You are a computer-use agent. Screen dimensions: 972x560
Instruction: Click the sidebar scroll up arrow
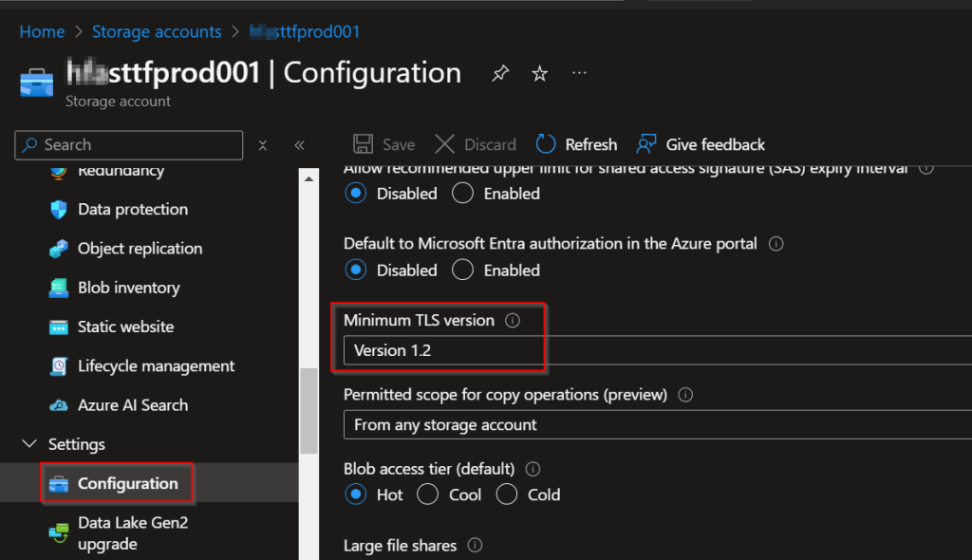pyautogui.click(x=308, y=178)
